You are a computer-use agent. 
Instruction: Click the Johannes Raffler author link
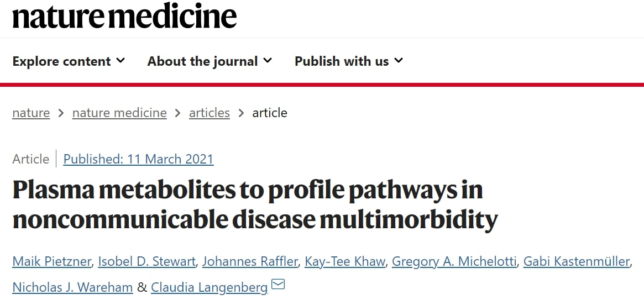[250, 261]
